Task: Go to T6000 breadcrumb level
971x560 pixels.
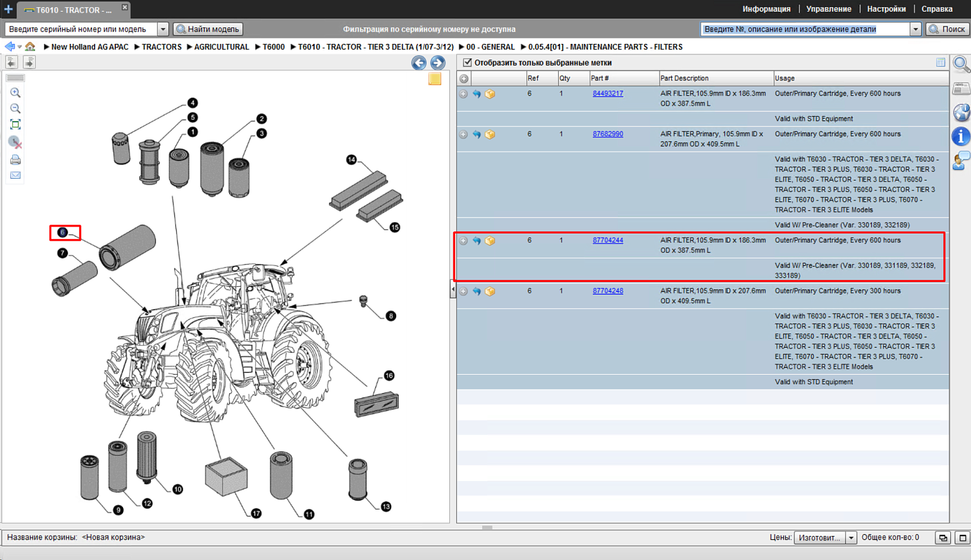Action: 274,47
